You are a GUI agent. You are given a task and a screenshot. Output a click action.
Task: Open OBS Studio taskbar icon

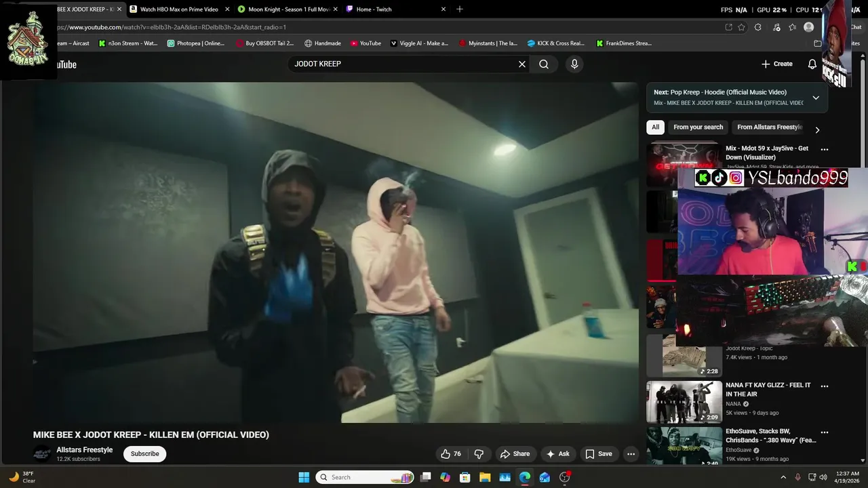pos(565,477)
